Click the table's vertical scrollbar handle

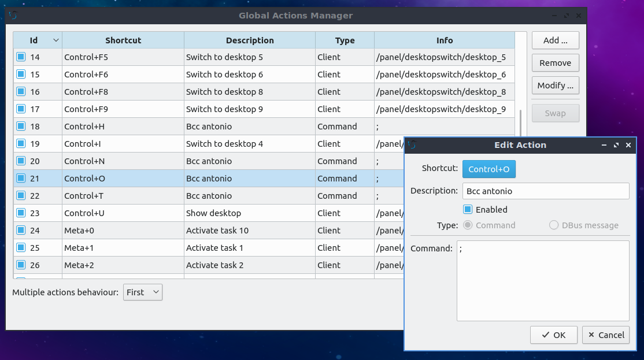click(x=520, y=123)
